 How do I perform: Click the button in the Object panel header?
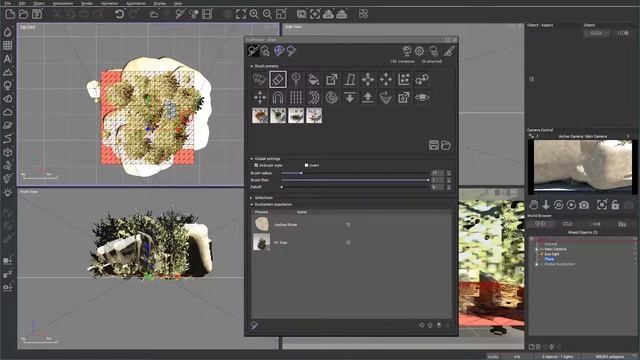pyautogui.click(x=596, y=33)
